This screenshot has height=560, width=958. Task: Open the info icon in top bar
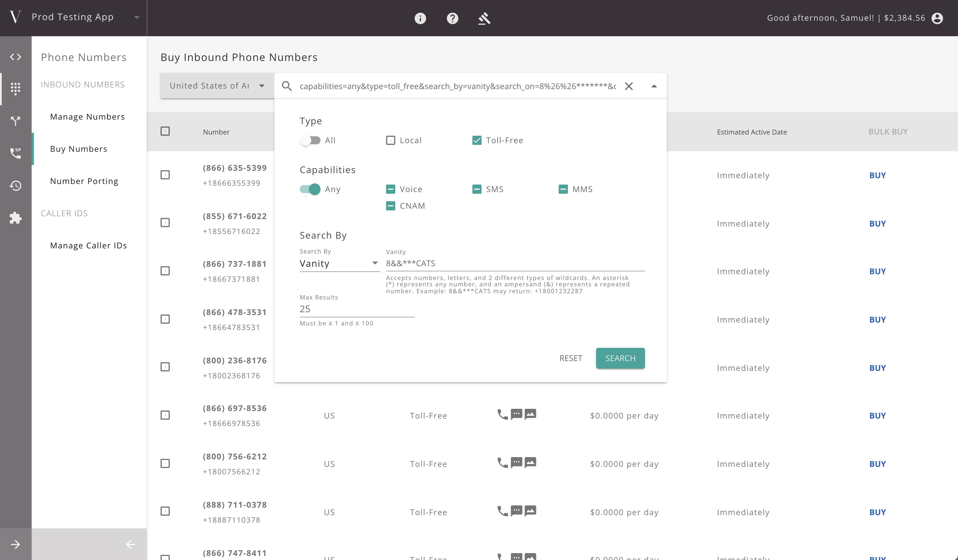pos(420,18)
